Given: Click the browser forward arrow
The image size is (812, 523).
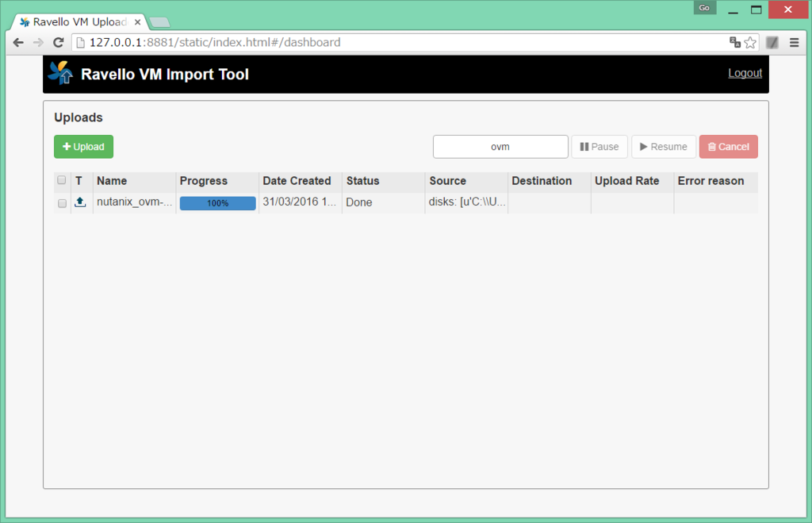Looking at the screenshot, I should click(38, 43).
